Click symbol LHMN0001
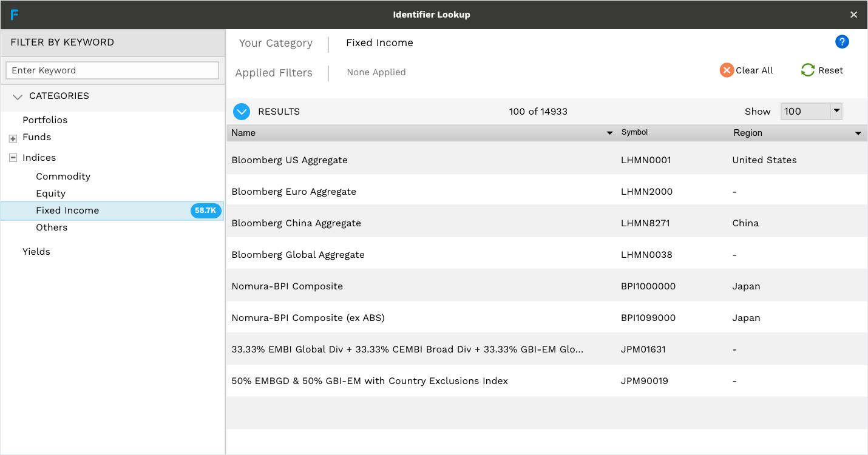Viewport: 868px width, 455px height. pyautogui.click(x=646, y=160)
